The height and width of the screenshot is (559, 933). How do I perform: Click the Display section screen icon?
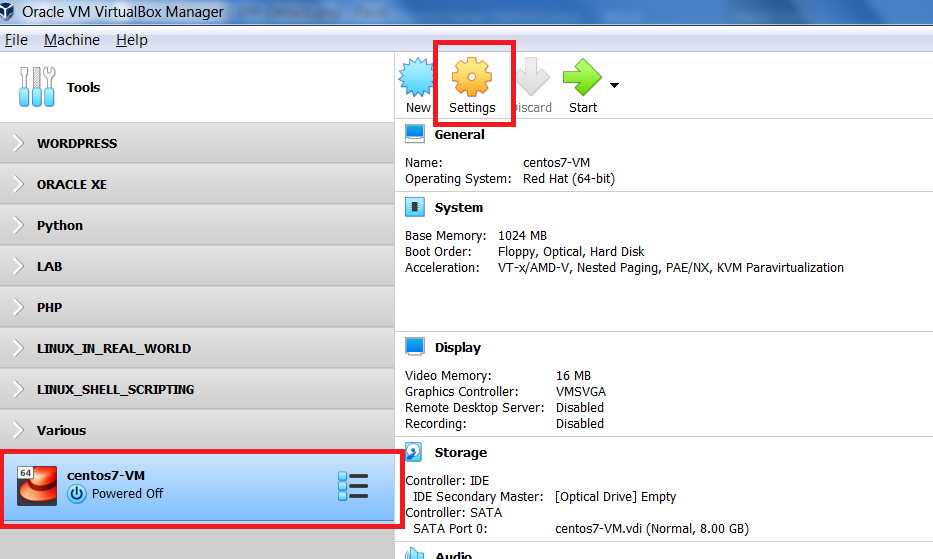click(x=415, y=347)
